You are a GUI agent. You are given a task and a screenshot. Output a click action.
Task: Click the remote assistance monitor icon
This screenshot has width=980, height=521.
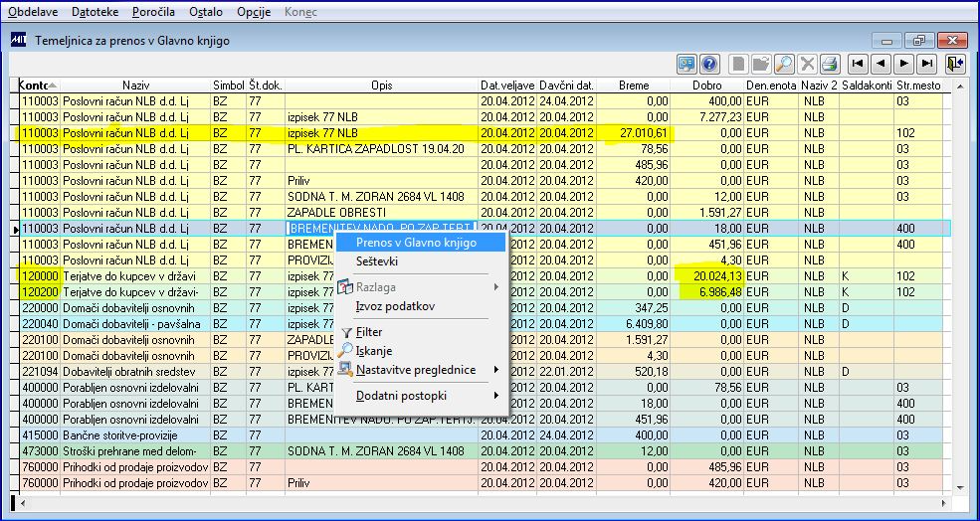(686, 64)
